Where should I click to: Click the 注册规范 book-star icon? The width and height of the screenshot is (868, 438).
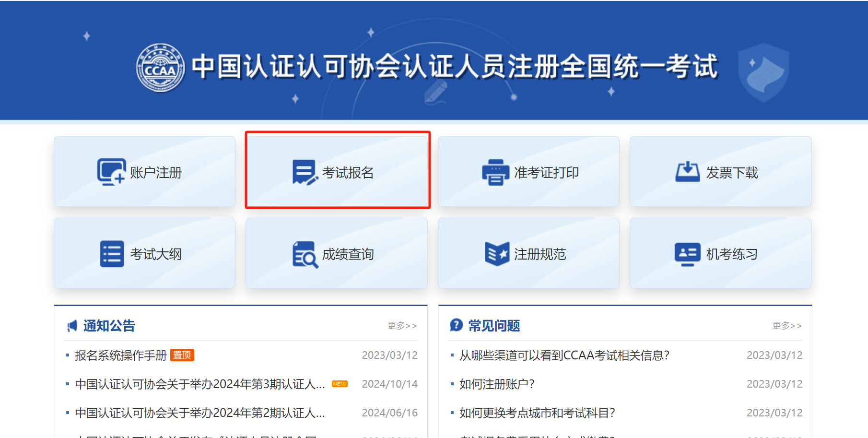497,254
